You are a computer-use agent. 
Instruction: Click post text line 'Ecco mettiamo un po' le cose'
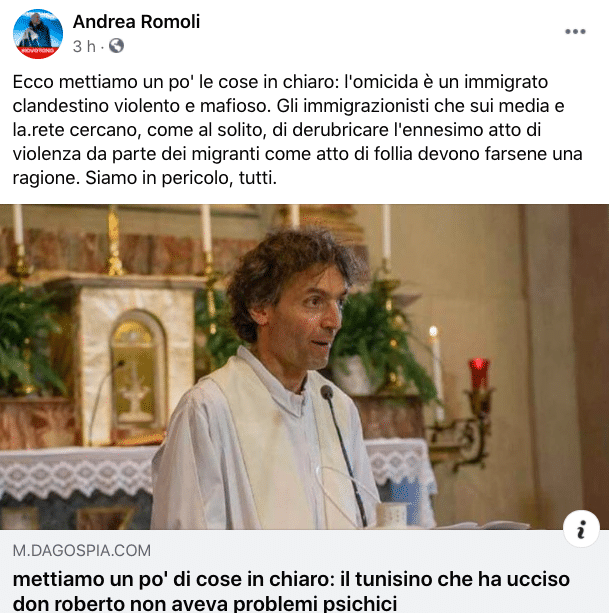pos(280,82)
